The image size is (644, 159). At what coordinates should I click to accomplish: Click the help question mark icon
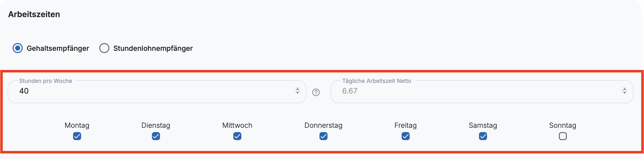pos(316,92)
